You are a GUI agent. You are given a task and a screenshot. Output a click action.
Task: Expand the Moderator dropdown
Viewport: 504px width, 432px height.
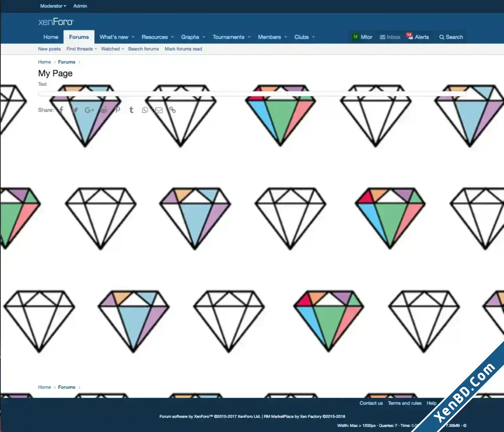click(x=53, y=6)
